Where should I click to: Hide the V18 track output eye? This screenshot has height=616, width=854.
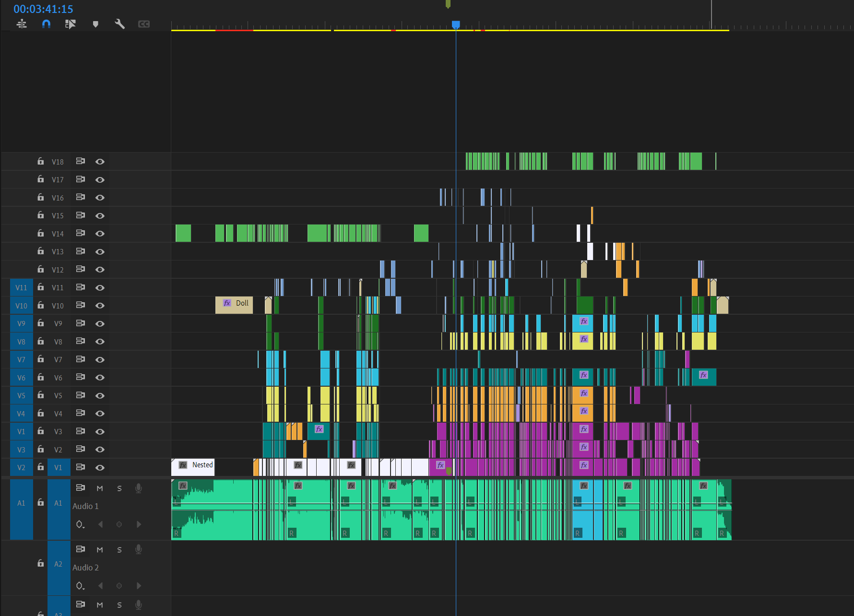[100, 162]
